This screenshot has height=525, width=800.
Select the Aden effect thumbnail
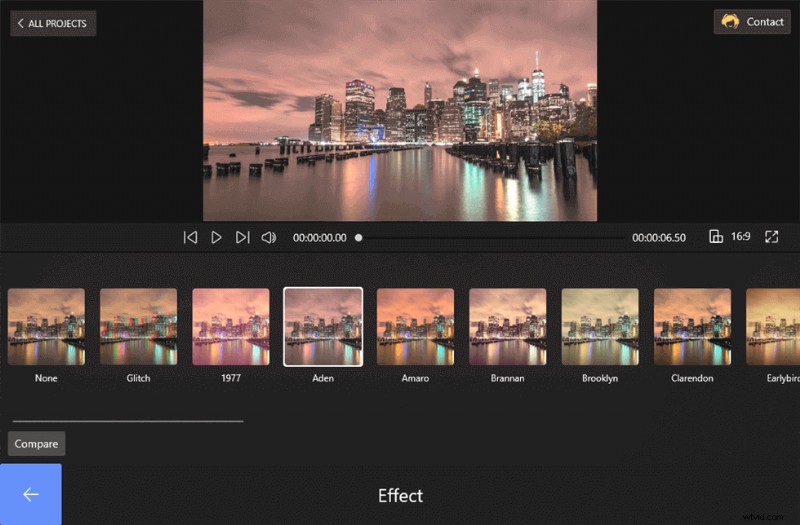(x=323, y=327)
